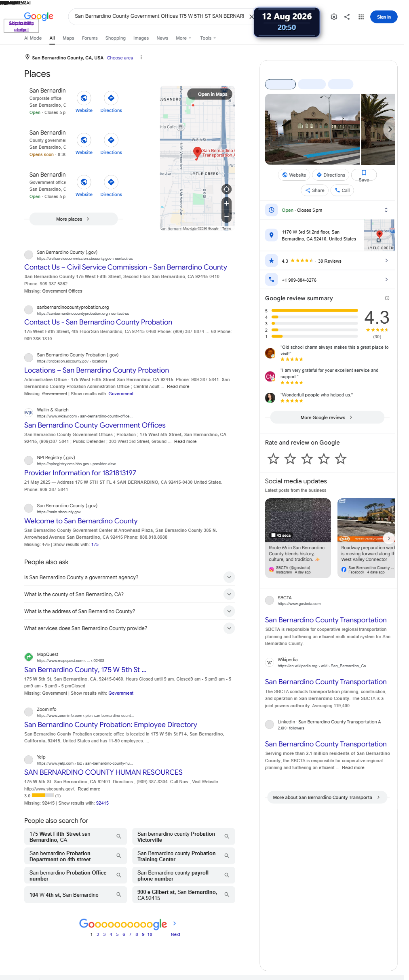Viewport: 409px width, 980px height.
Task: Click Open in Maps on the map
Action: click(x=209, y=94)
